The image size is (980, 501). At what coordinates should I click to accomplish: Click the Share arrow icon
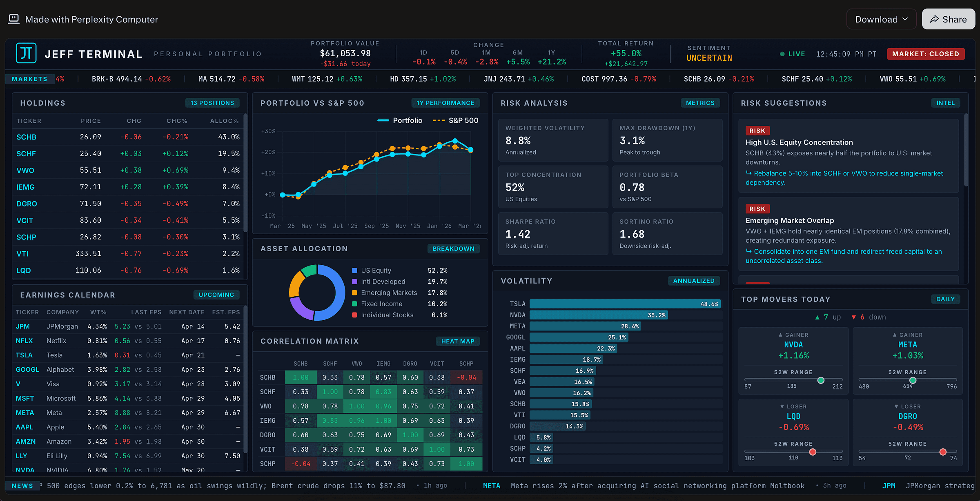[934, 19]
